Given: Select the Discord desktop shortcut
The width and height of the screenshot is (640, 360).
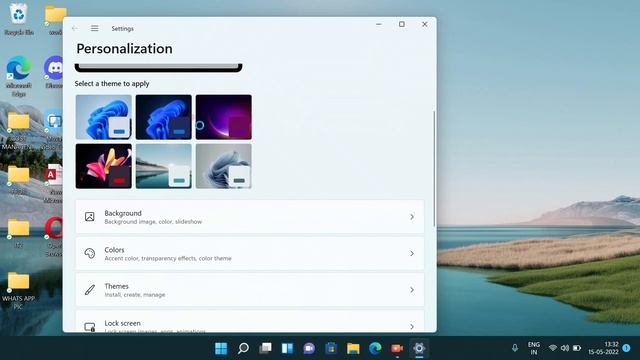Looking at the screenshot, I should click(54, 73).
